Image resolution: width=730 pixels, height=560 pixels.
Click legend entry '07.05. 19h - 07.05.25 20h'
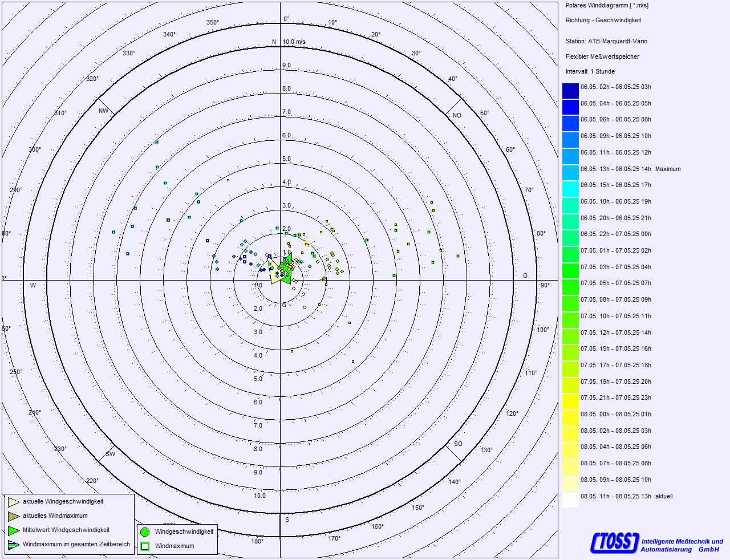(616, 382)
